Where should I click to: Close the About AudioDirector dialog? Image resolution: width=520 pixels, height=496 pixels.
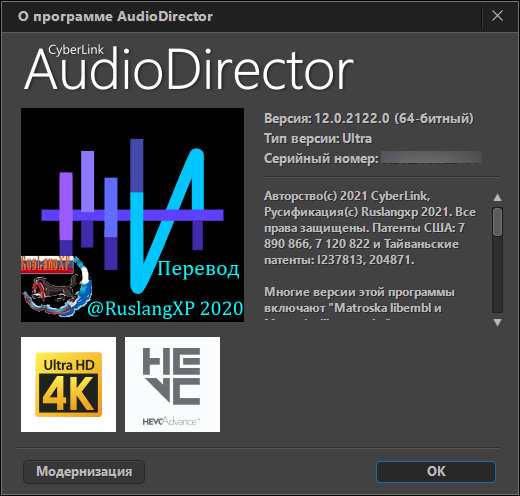coord(497,16)
